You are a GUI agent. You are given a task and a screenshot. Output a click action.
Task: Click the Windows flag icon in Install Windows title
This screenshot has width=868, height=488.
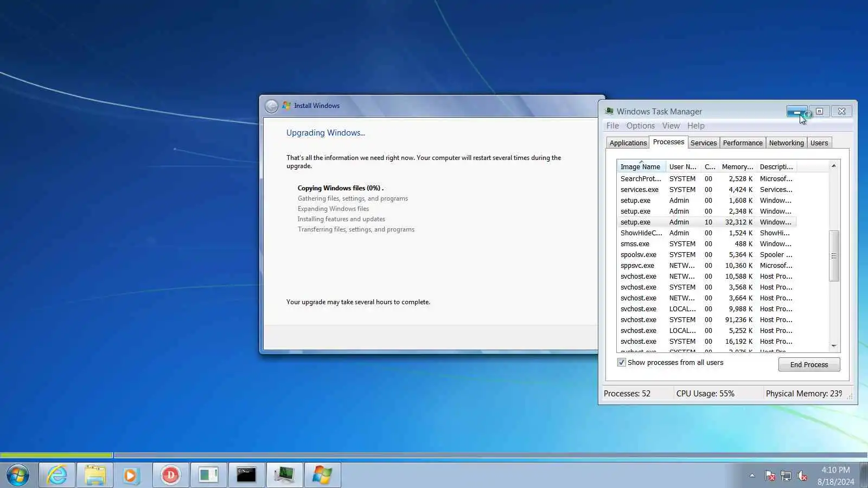286,106
